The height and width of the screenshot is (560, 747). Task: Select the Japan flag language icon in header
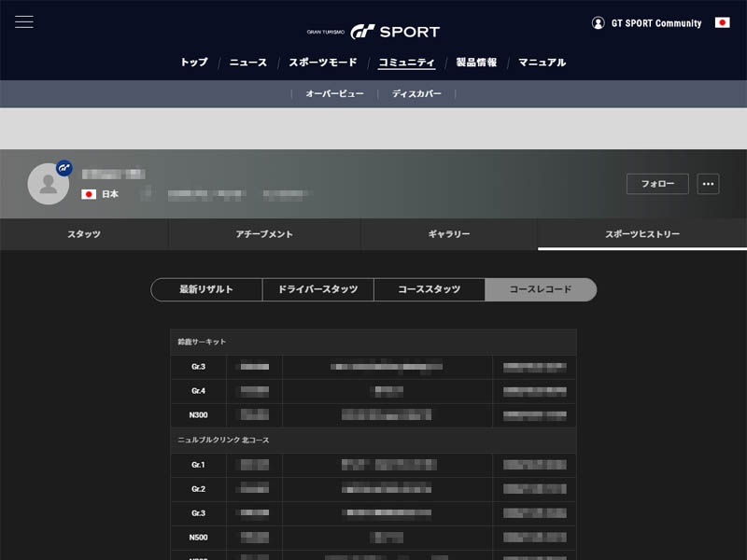tap(722, 22)
